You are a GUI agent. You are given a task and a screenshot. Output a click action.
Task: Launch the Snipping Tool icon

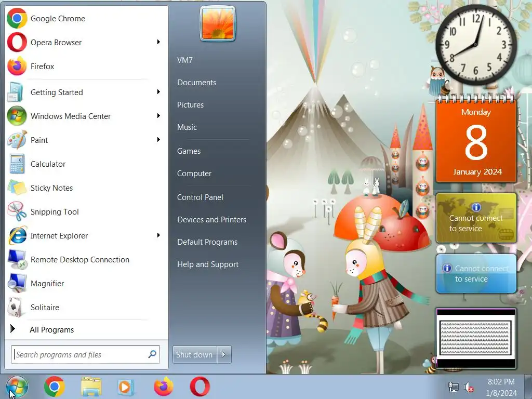click(x=17, y=211)
